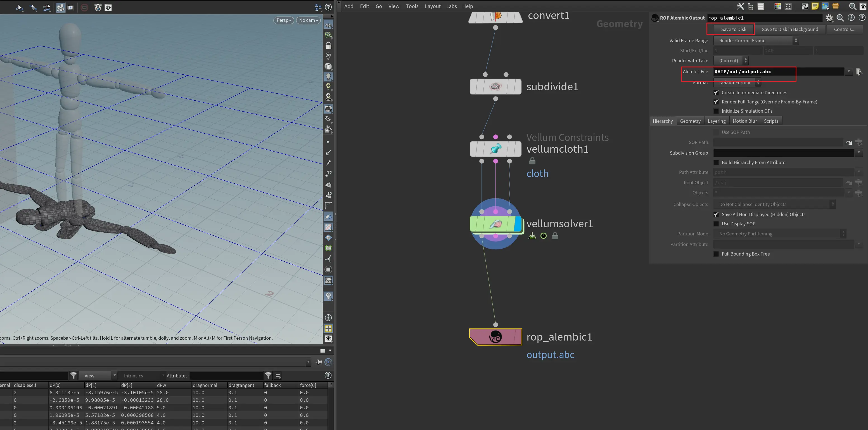Toggle the viewport lock camera icon
The width and height of the screenshot is (868, 430).
coord(328,46)
